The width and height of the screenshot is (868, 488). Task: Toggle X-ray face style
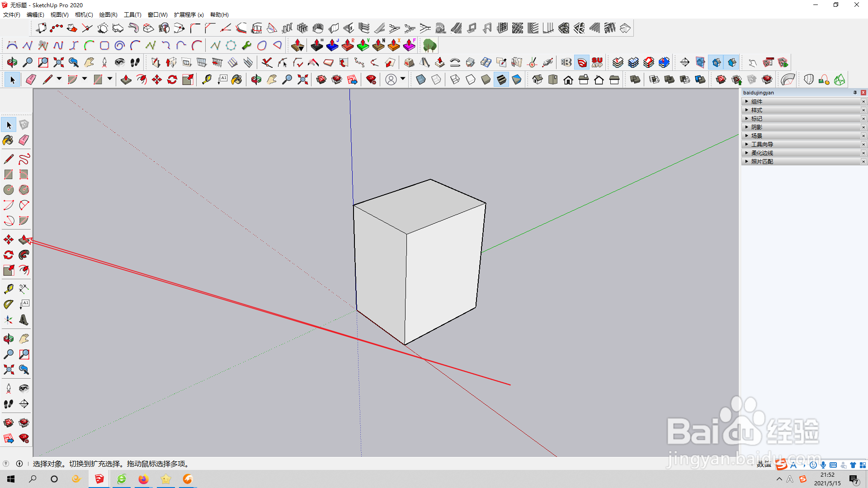(420, 80)
